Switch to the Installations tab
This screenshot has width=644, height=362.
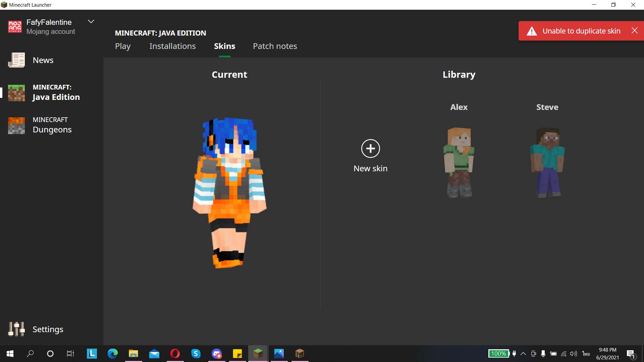point(172,46)
